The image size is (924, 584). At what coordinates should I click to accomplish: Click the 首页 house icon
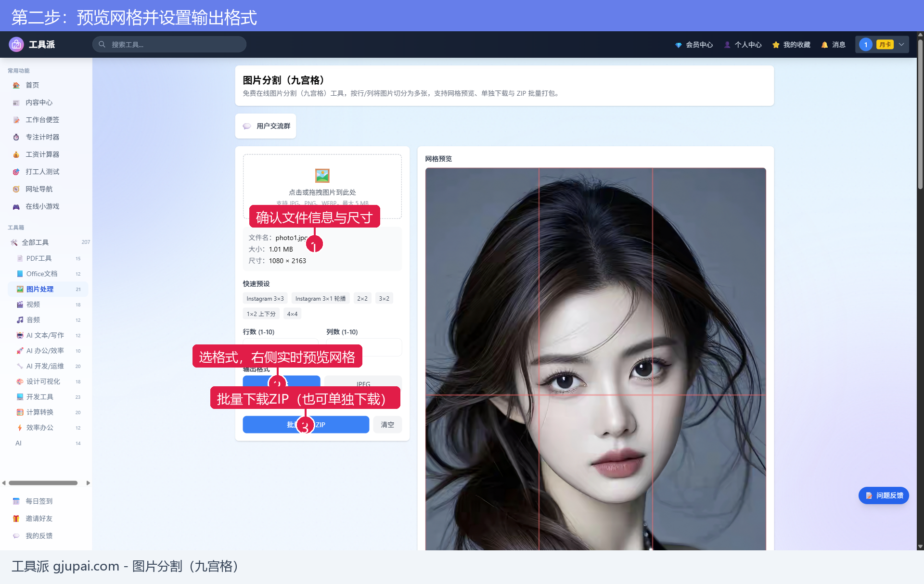coord(16,85)
